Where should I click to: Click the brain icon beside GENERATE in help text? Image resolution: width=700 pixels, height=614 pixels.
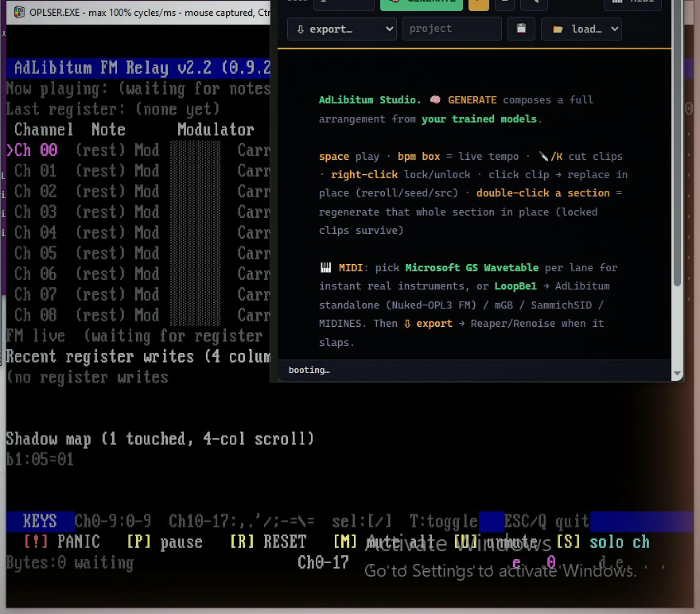coord(435,99)
